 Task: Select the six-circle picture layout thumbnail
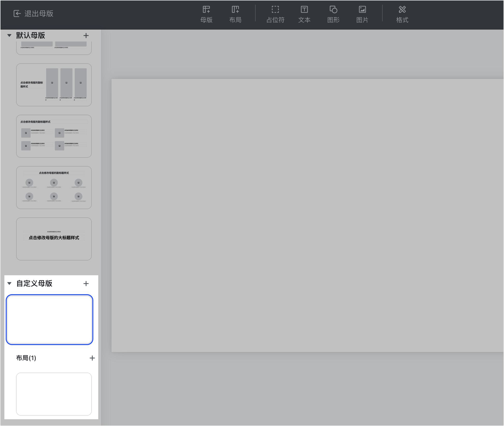coord(54,188)
